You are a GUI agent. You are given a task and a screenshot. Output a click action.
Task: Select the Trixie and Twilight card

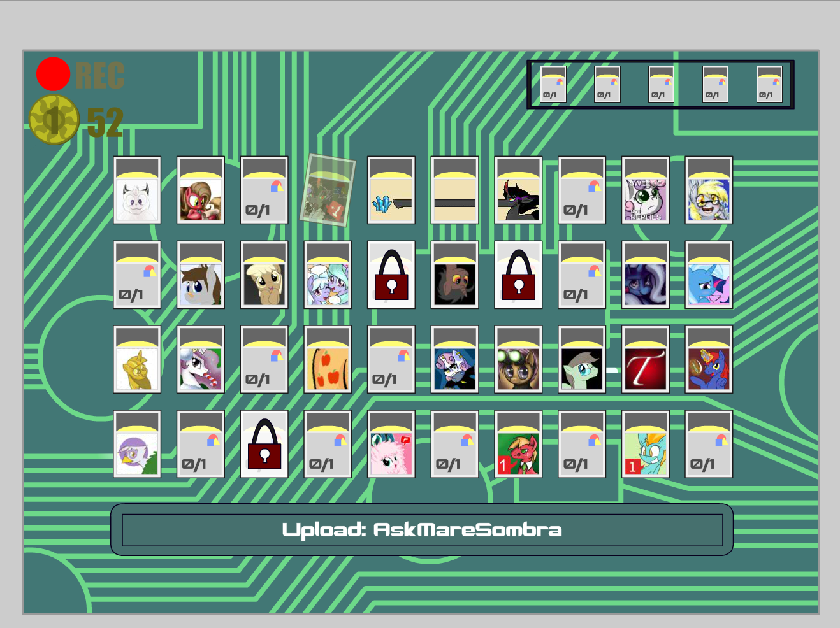pos(709,275)
